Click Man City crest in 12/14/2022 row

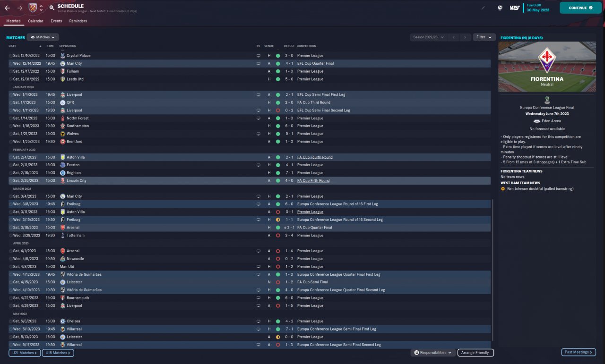pos(62,63)
